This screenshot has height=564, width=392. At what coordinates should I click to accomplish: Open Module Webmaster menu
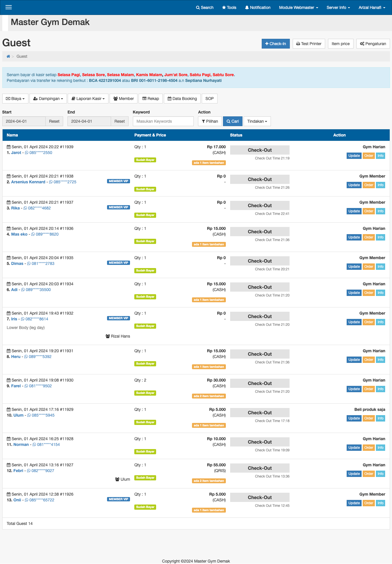tap(298, 7)
